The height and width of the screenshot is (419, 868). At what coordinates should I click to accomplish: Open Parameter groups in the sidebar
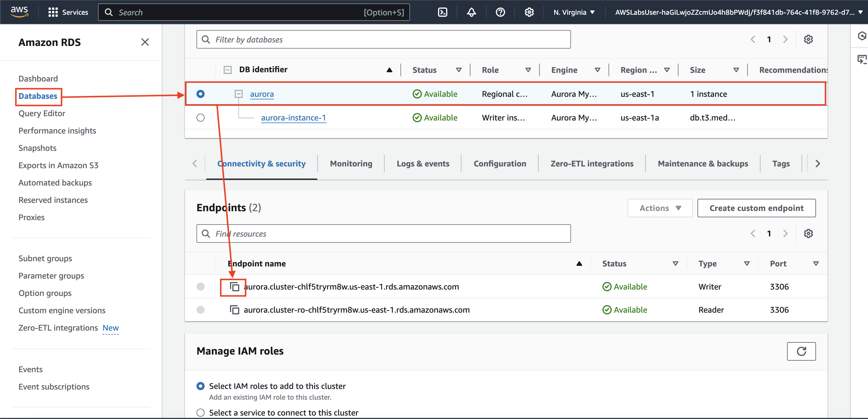pos(51,276)
